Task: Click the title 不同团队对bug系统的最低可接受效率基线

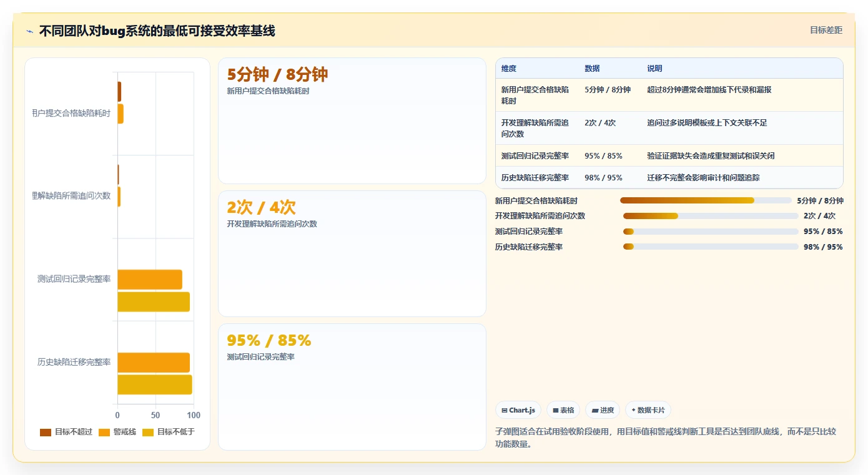Action: tap(157, 31)
